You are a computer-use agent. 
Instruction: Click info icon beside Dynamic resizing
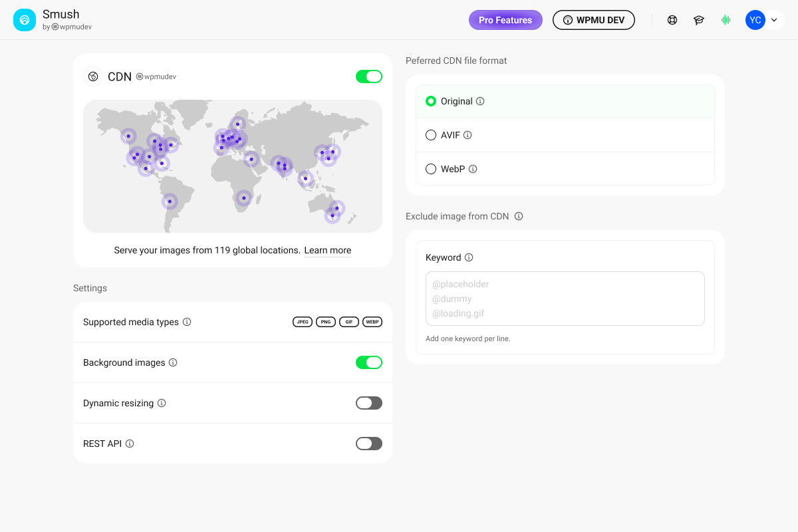(x=162, y=403)
